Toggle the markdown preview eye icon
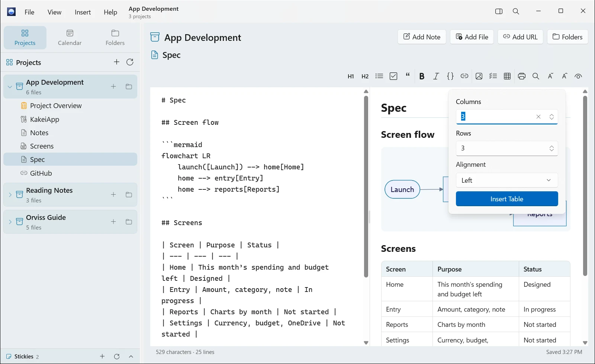The width and height of the screenshot is (595, 364). coord(578,76)
